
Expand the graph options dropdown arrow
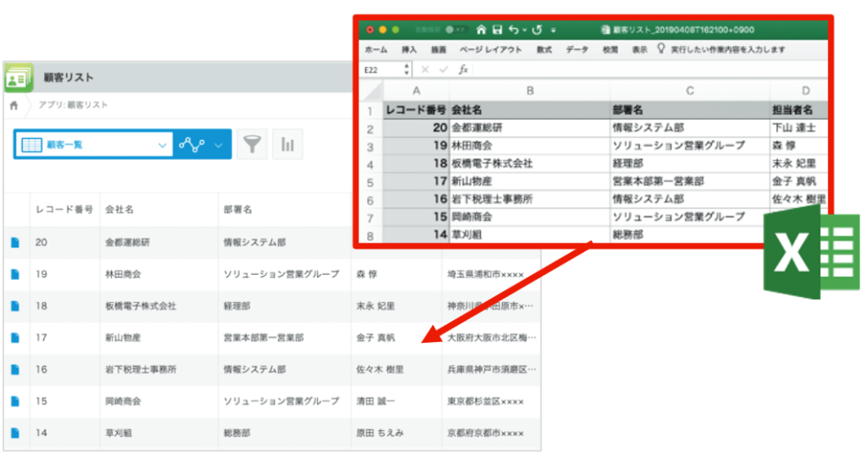(x=220, y=145)
